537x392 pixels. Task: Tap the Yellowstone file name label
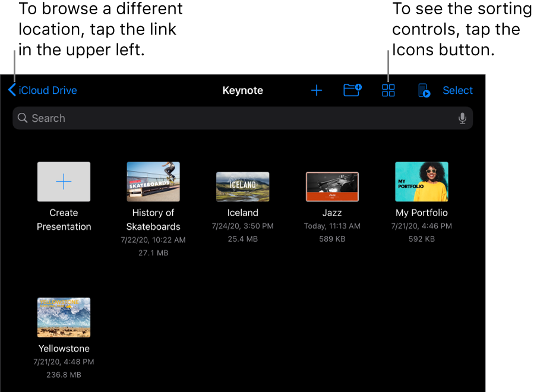[x=64, y=349]
